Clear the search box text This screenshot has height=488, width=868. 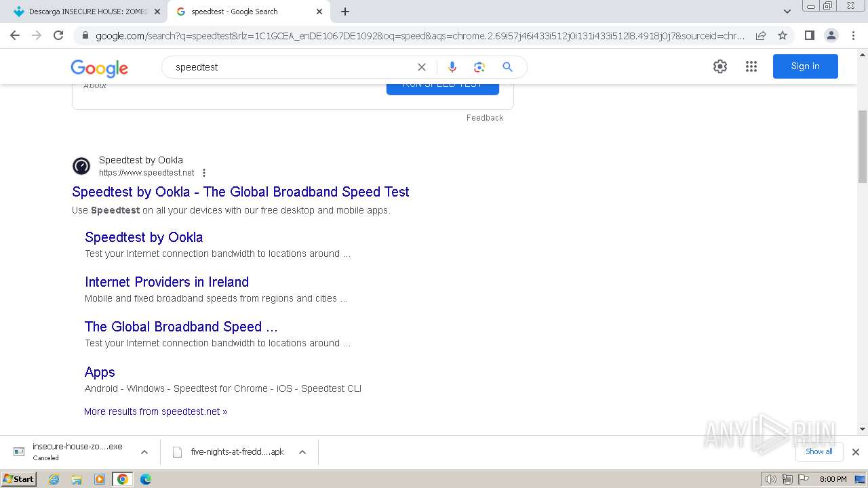(422, 67)
